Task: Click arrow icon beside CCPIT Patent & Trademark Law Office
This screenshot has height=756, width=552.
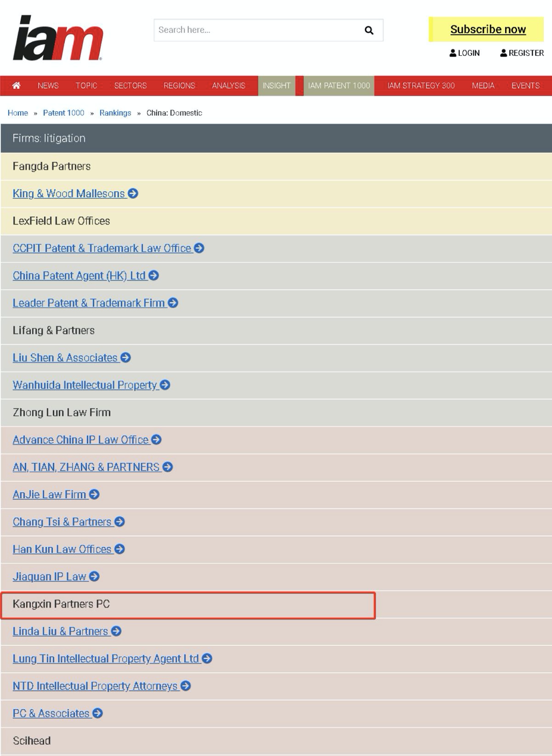Action: (199, 248)
